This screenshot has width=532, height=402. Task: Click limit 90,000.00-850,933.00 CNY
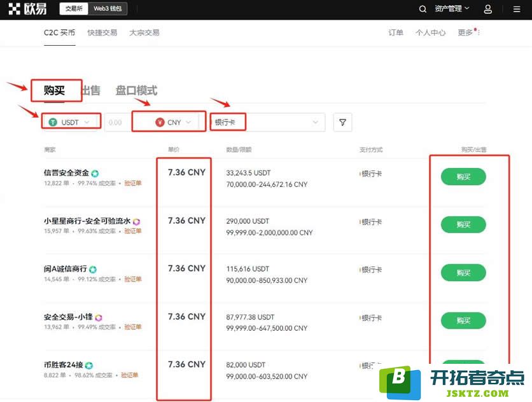[x=267, y=281]
